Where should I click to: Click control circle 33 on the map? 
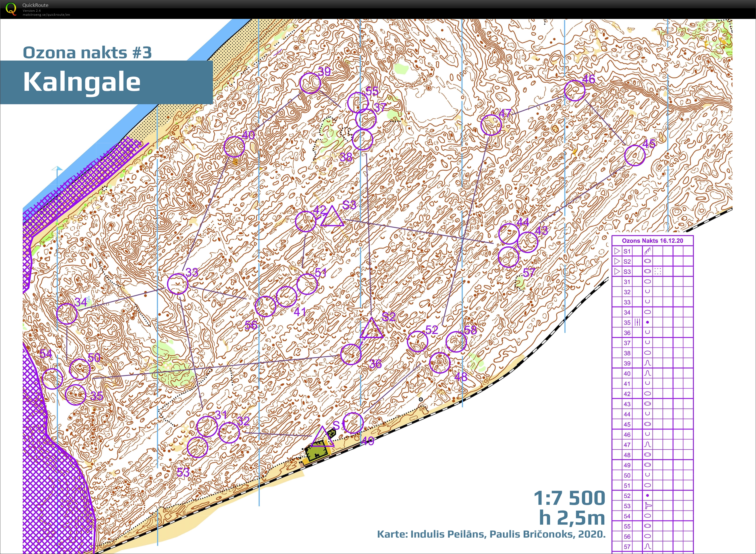[178, 284]
